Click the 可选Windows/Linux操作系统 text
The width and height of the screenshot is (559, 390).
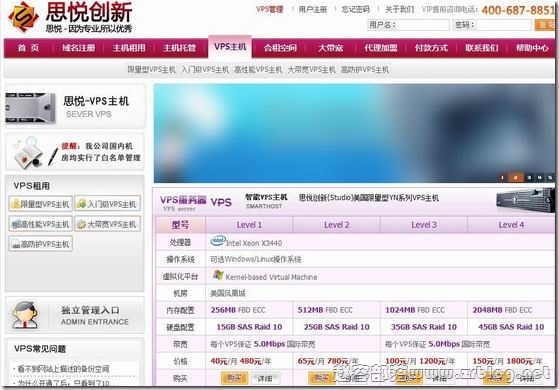pyautogui.click(x=256, y=259)
